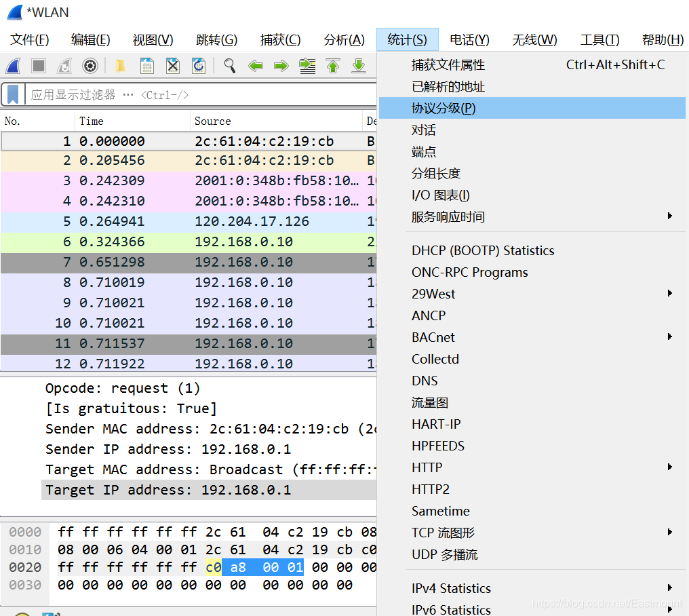This screenshot has height=616, width=689.
Task: Sort packets by the Time column
Action: 133,121
